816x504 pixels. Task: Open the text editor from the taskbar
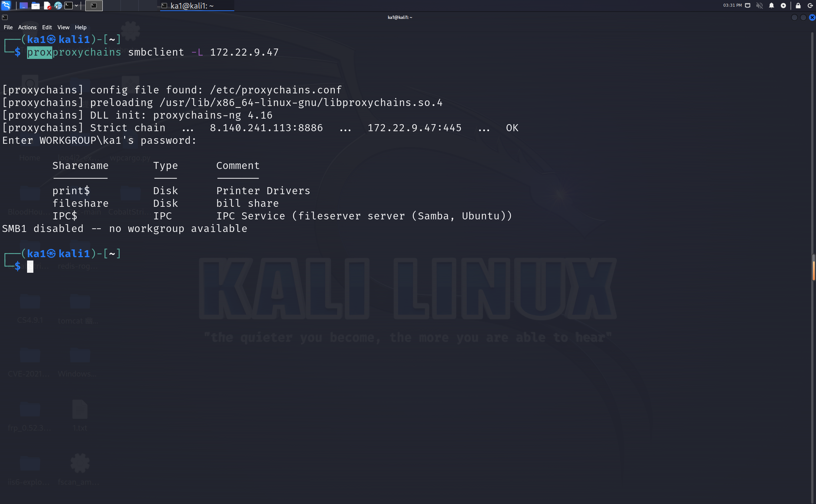click(47, 6)
